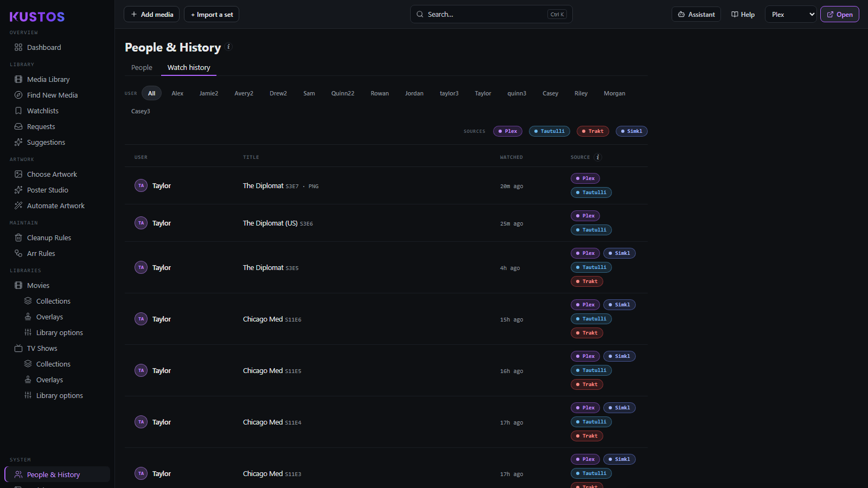Image resolution: width=868 pixels, height=488 pixels.
Task: Go to Find New Media
Action: [52, 95]
